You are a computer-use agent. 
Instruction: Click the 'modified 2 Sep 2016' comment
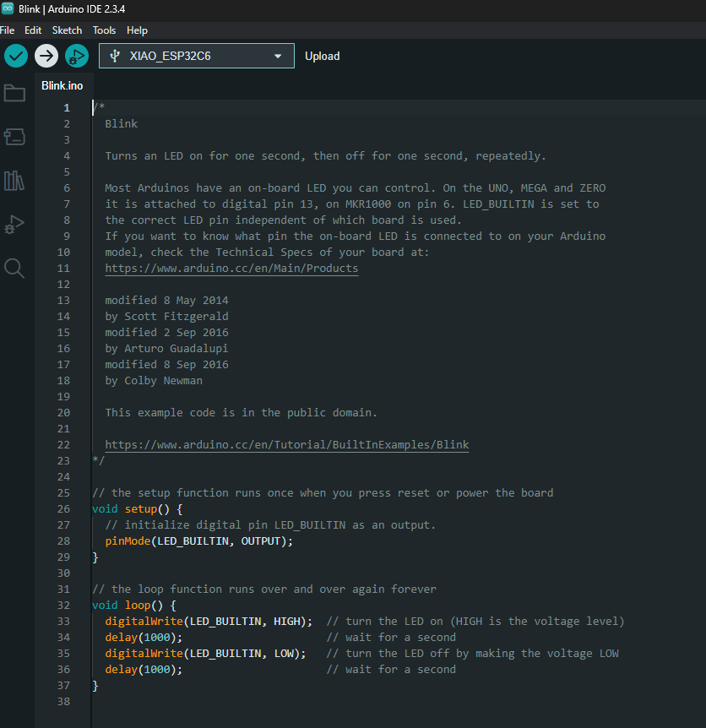(166, 333)
